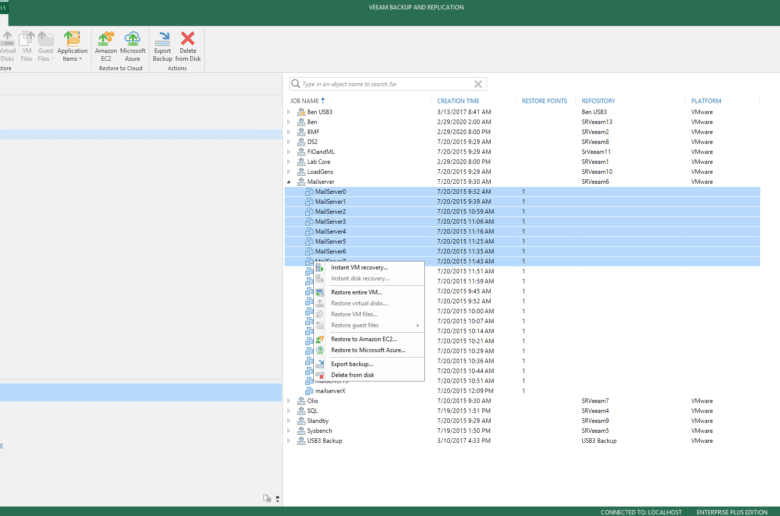The image size is (780, 516).
Task: Expand the LoadGens job node
Action: (x=289, y=172)
